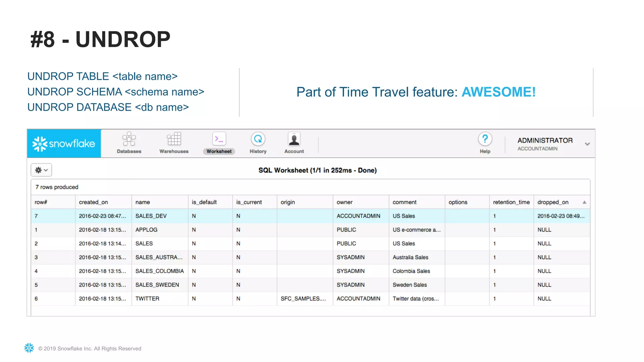644x362 pixels.
Task: Click the Warehouses tab label
Action: pyautogui.click(x=174, y=151)
